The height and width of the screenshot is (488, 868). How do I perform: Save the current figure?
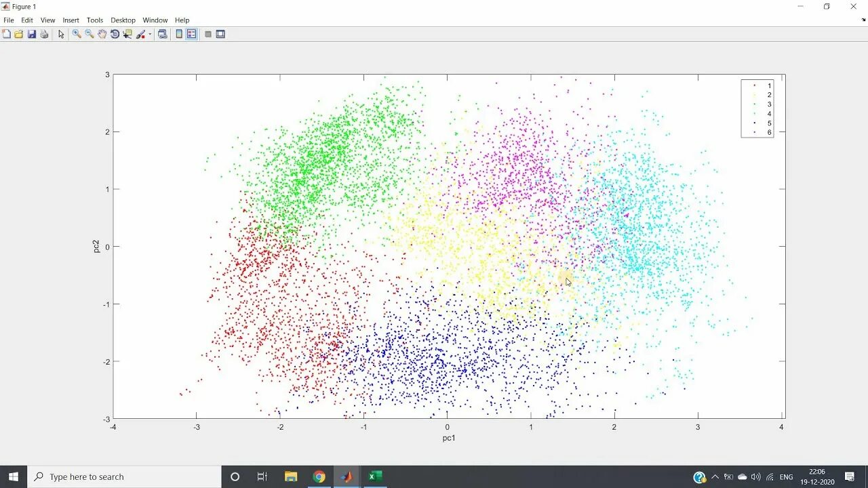(31, 34)
